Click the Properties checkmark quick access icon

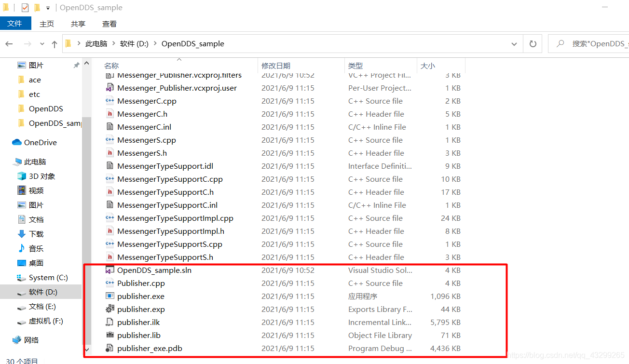click(25, 8)
